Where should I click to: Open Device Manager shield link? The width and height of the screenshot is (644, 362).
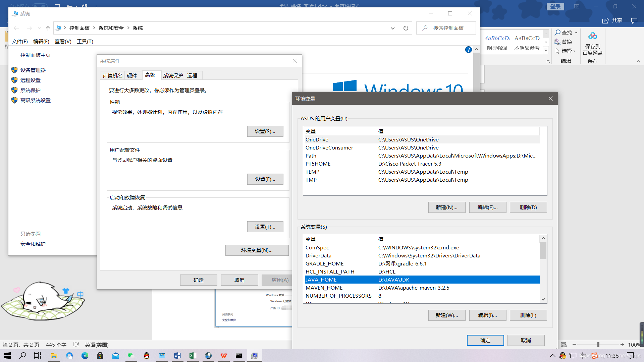pyautogui.click(x=33, y=70)
